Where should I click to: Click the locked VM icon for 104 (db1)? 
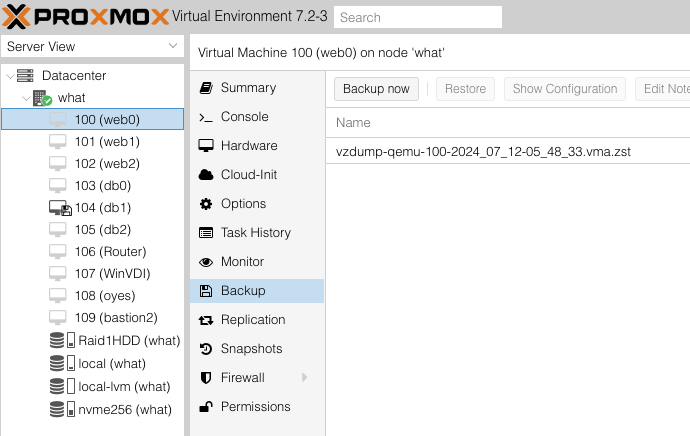pyautogui.click(x=60, y=208)
